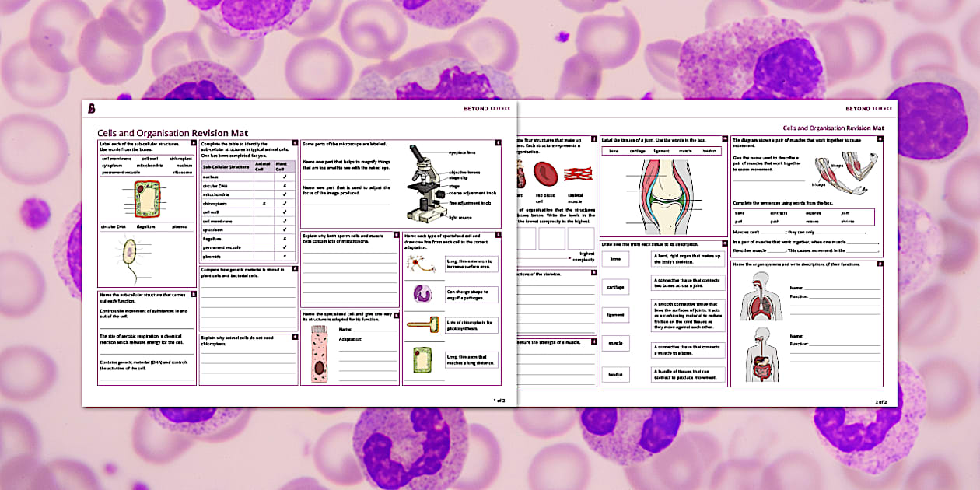Select the white blood cell engulfing image

tap(422, 293)
